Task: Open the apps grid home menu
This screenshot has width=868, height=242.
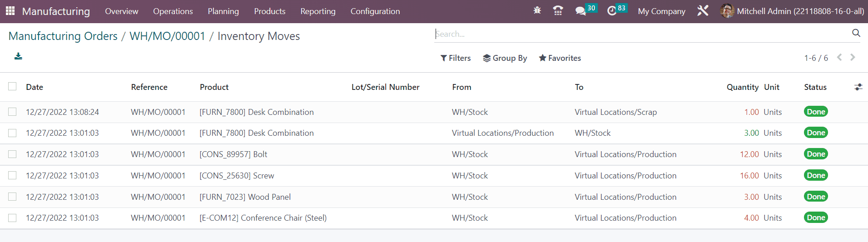Action: coord(10,11)
